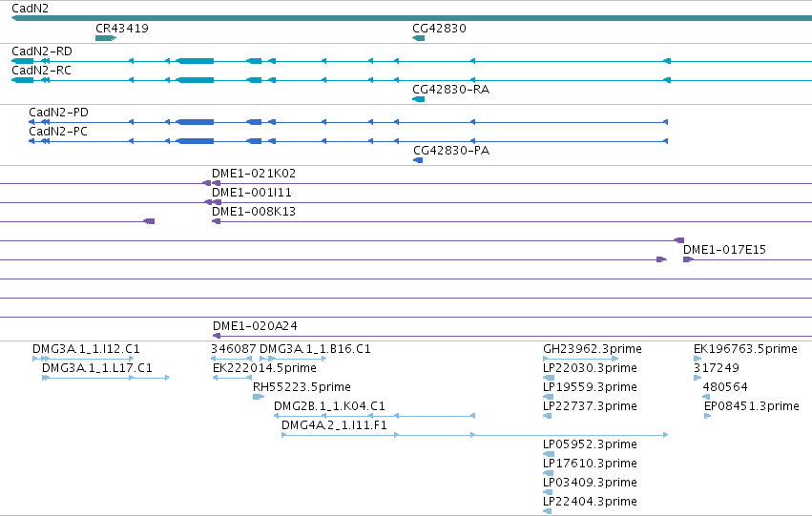
Task: Select the LP22737.3prime EST label
Action: 590,405
